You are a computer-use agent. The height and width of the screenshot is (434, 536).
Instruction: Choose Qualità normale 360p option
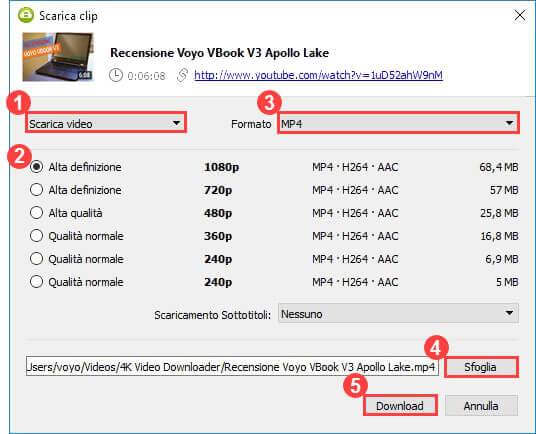click(x=37, y=235)
